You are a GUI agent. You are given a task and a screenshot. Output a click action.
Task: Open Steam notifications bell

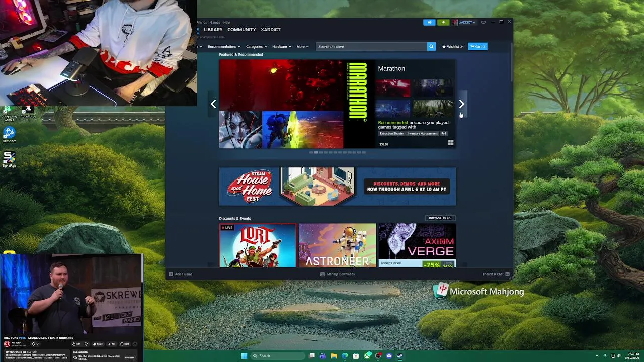pyautogui.click(x=443, y=22)
